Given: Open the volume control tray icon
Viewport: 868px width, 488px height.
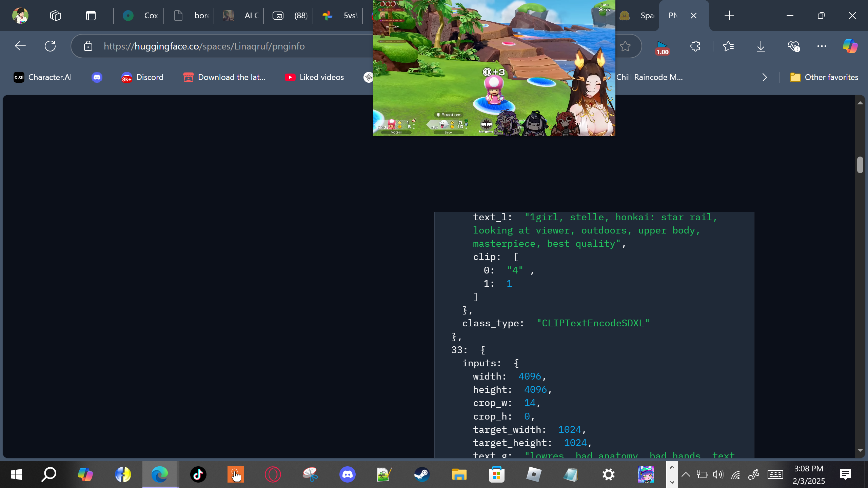Looking at the screenshot, I should 718,474.
